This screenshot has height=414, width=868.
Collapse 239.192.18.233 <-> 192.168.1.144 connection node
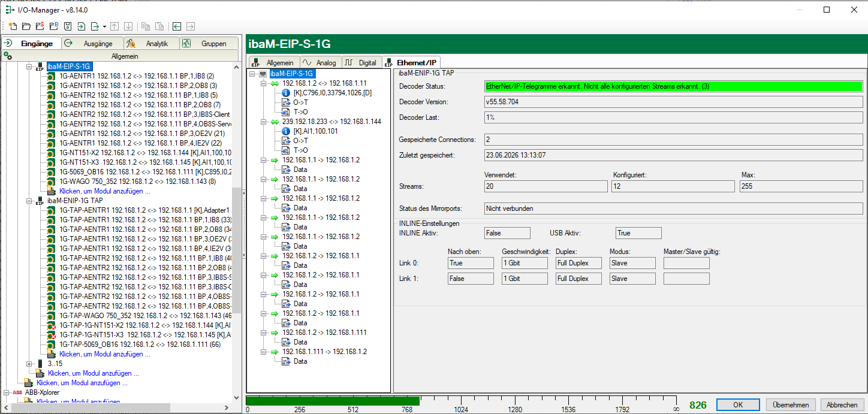coord(264,122)
